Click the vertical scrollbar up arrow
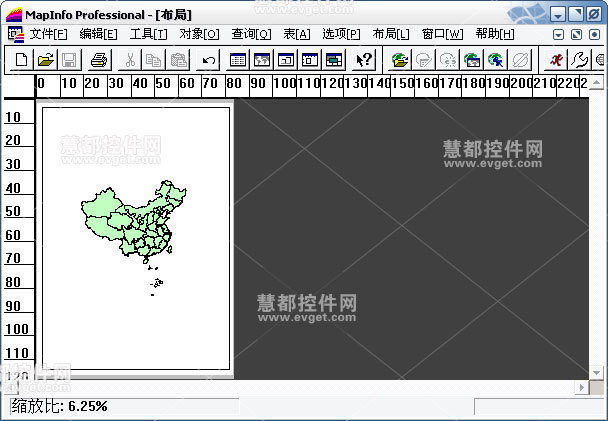Image resolution: width=608 pixels, height=421 pixels. [x=596, y=82]
